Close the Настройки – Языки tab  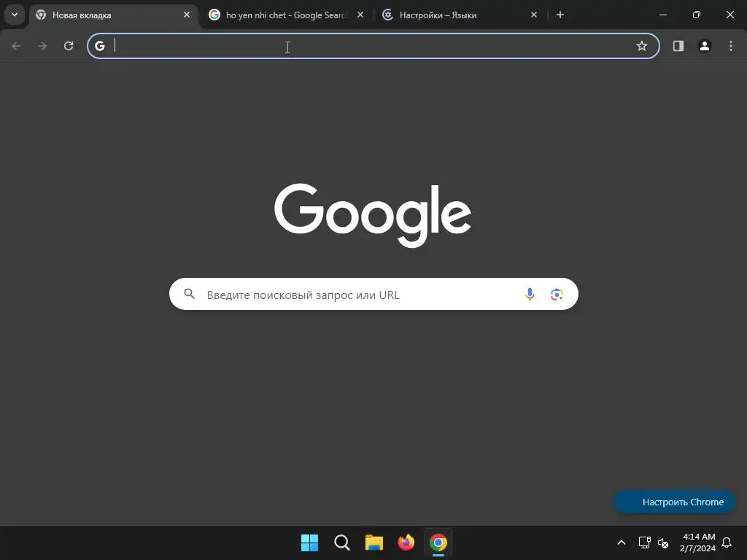(x=534, y=15)
